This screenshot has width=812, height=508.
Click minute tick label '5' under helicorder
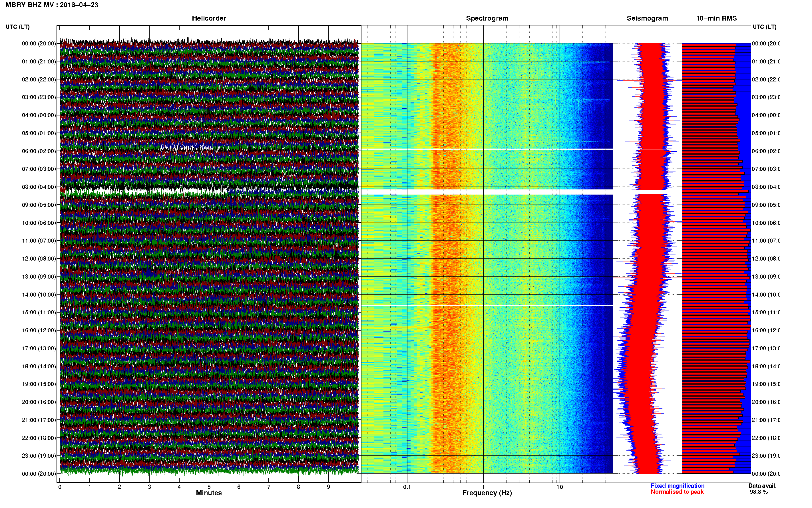pos(209,487)
